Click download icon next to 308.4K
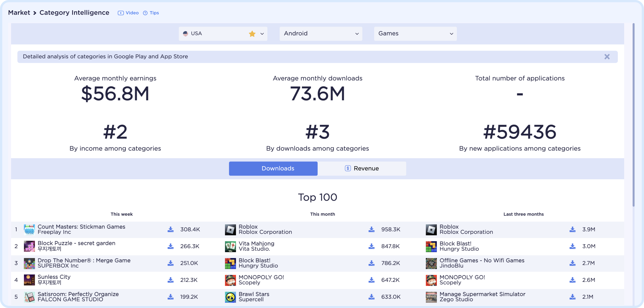644x308 pixels. pos(170,229)
